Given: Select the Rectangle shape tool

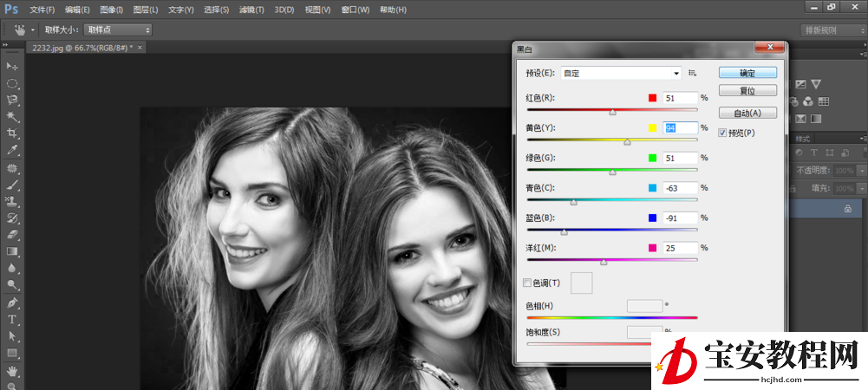Looking at the screenshot, I should click(12, 353).
